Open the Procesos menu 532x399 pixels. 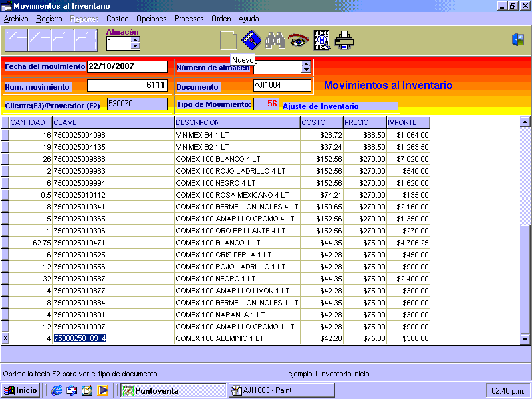(189, 19)
